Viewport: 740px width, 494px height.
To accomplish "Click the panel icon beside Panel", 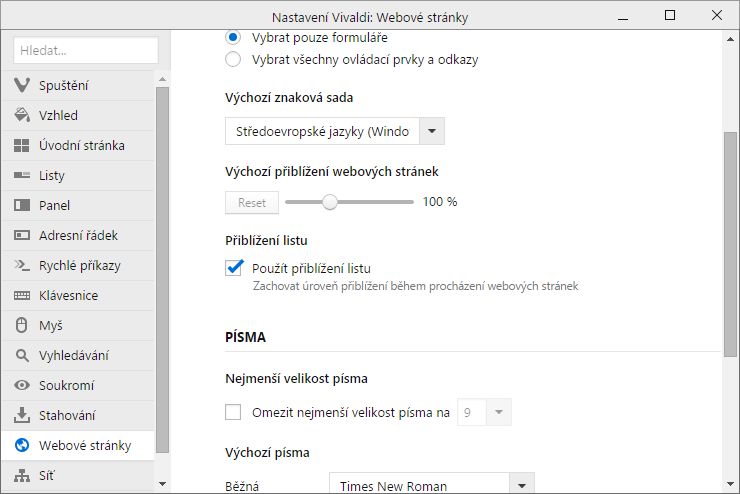I will click(22, 205).
